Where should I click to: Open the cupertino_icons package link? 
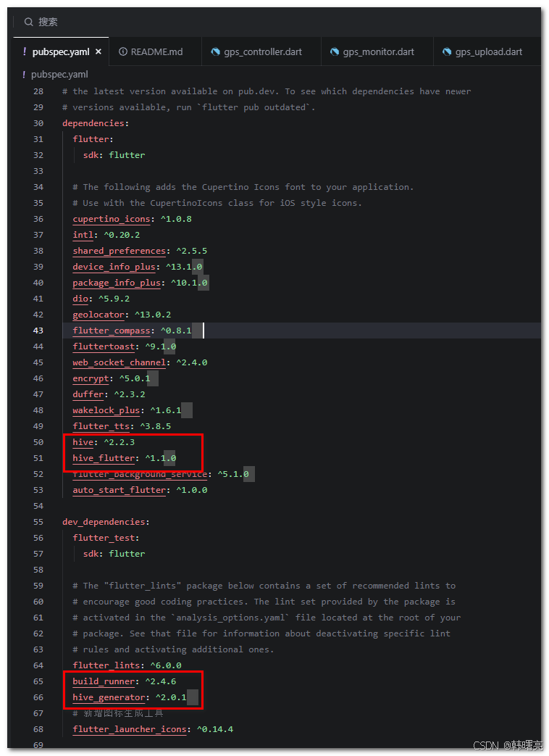pos(112,219)
